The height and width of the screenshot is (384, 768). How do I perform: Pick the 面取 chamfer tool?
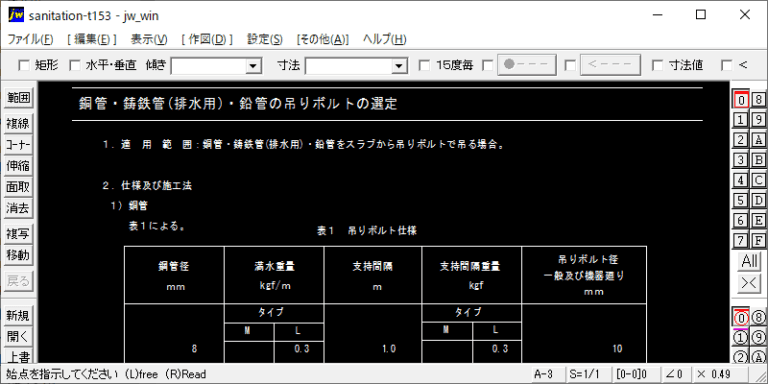[19, 187]
